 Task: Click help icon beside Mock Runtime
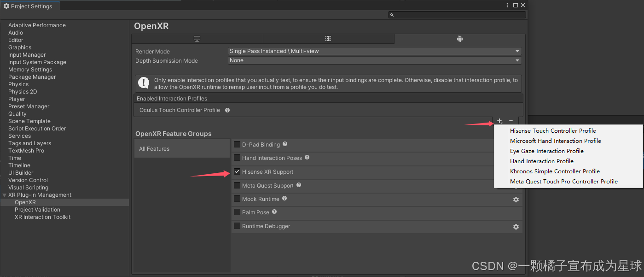[x=284, y=199]
